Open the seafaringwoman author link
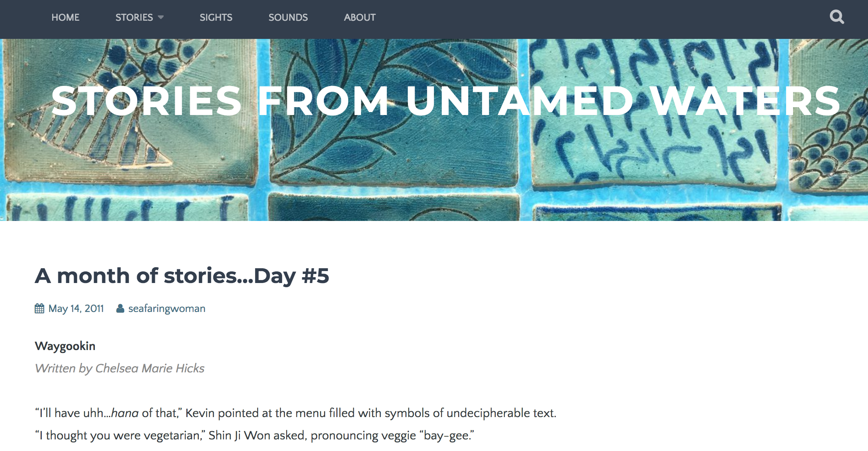The height and width of the screenshot is (451, 868). (x=166, y=309)
